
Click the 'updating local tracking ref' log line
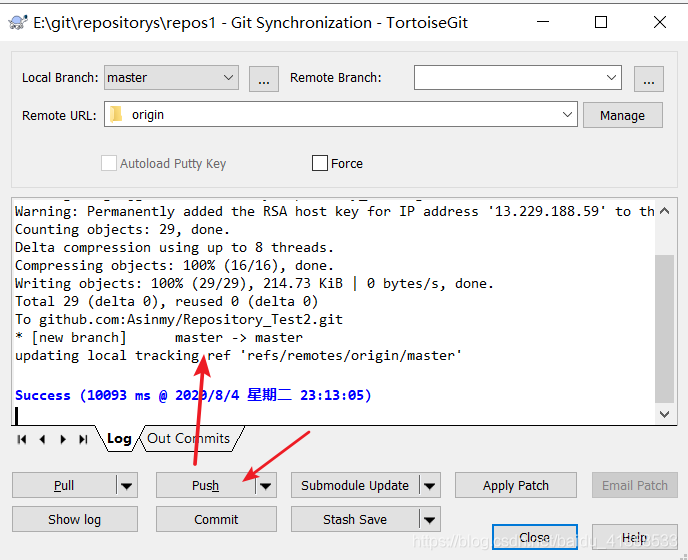[239, 355]
